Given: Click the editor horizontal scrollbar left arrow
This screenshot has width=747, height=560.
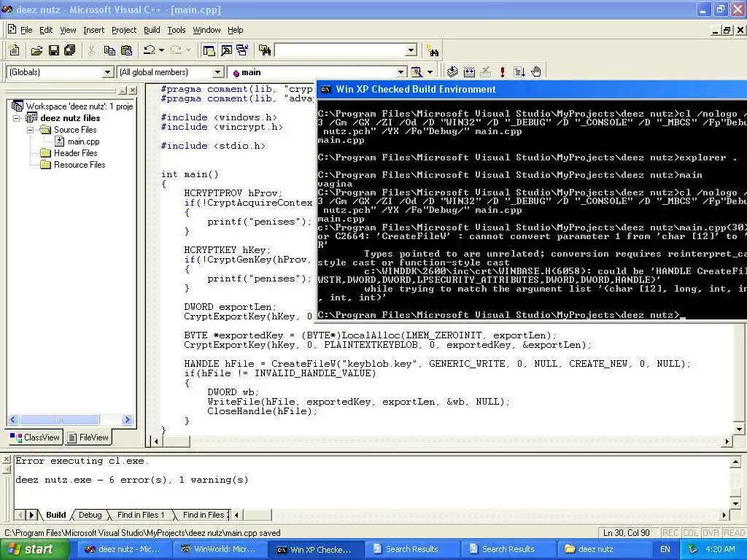Looking at the screenshot, I should [156, 441].
